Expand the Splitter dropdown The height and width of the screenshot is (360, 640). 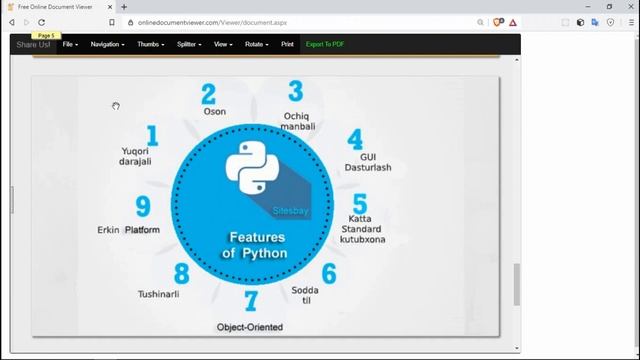coord(189,44)
